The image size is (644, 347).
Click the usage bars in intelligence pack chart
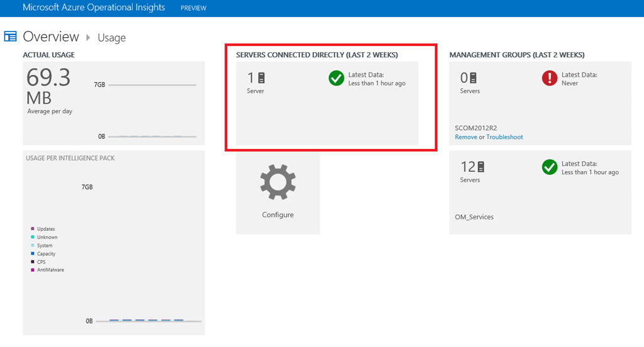click(146, 320)
